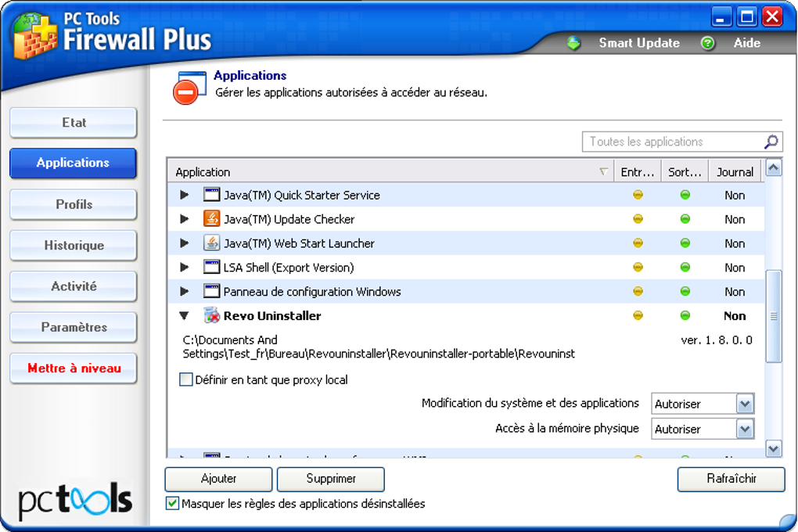The height and width of the screenshot is (532, 798).
Task: Click the Smart Update globe icon
Action: tap(573, 43)
